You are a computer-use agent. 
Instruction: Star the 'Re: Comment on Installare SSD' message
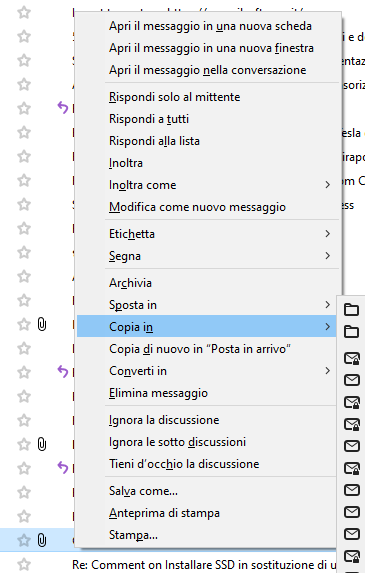pos(24,564)
